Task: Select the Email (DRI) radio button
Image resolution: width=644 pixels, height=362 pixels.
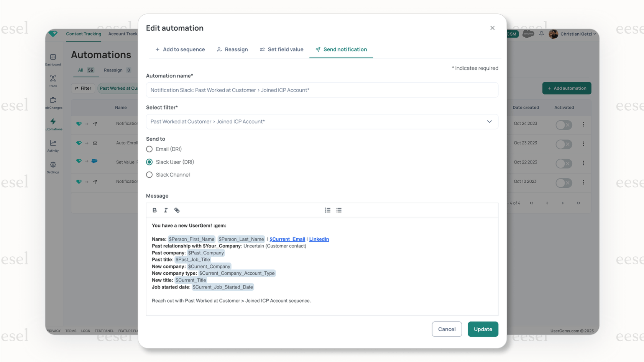Action: (x=149, y=149)
